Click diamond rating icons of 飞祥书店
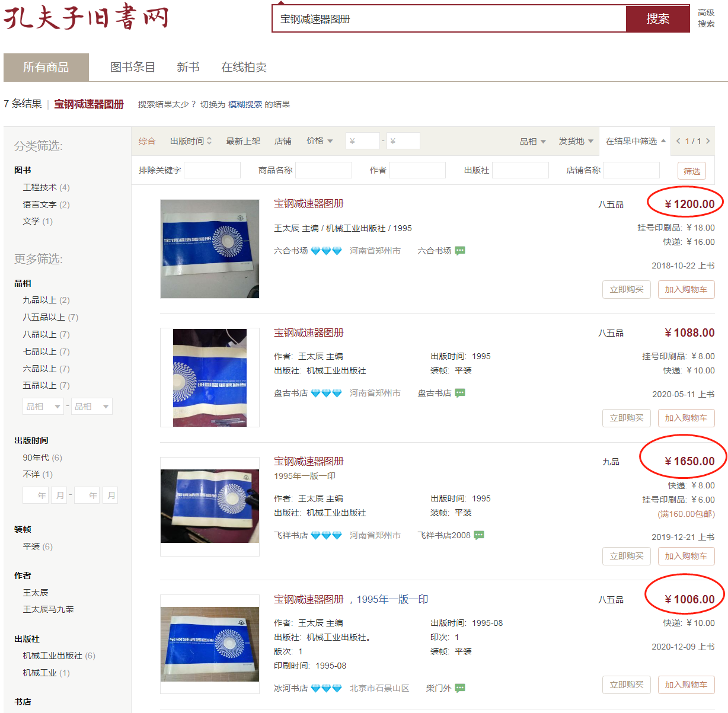This screenshot has height=713, width=728. pos(326,535)
